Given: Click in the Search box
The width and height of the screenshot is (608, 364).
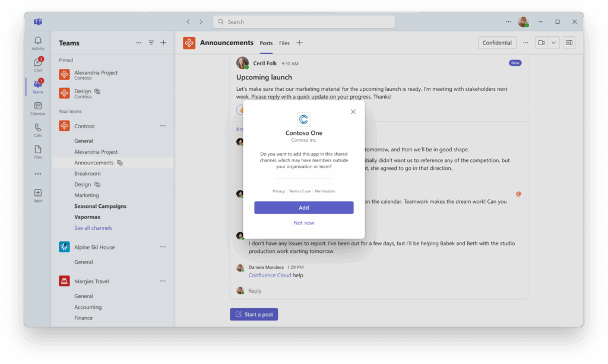Looking at the screenshot, I should pyautogui.click(x=304, y=21).
